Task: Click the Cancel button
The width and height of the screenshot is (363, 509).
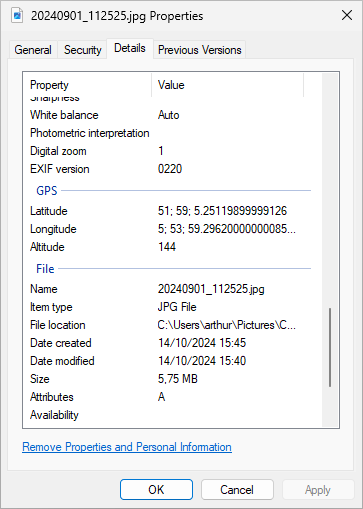Action: [237, 490]
